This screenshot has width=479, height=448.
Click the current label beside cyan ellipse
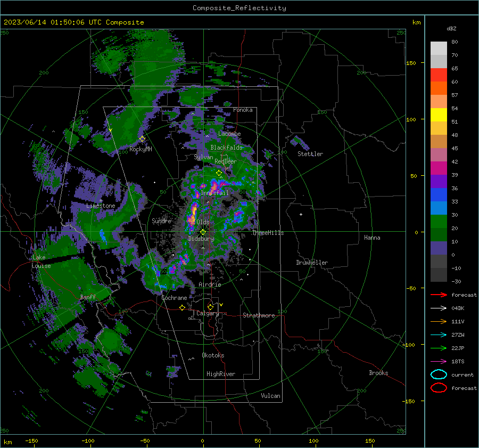pyautogui.click(x=463, y=374)
